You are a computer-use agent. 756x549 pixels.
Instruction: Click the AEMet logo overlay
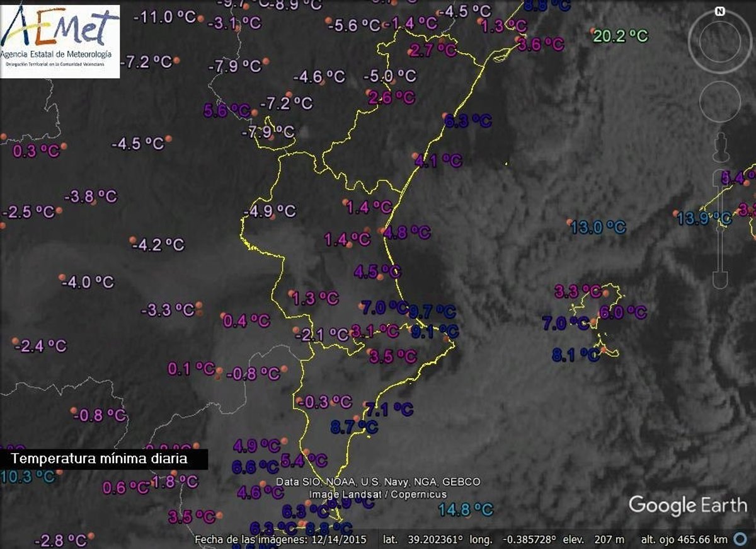pyautogui.click(x=60, y=41)
